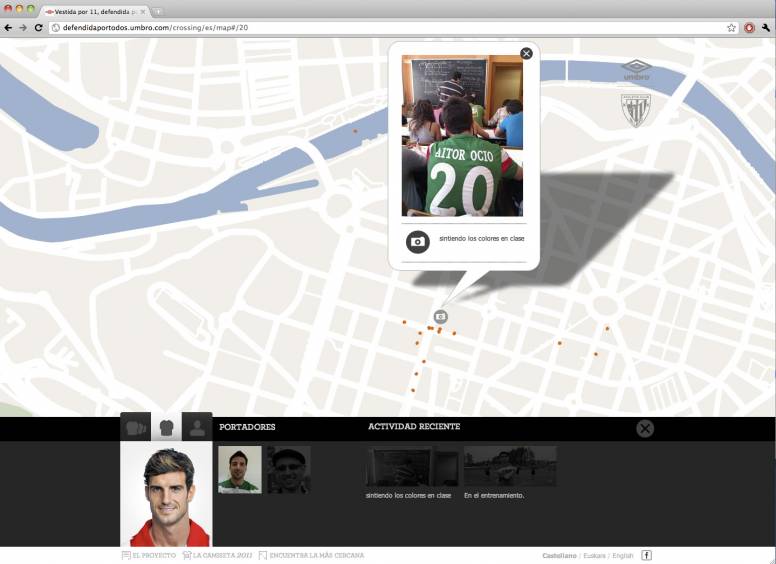Image resolution: width=776 pixels, height=564 pixels.
Task: Open El Proyecto footer link
Action: (148, 555)
